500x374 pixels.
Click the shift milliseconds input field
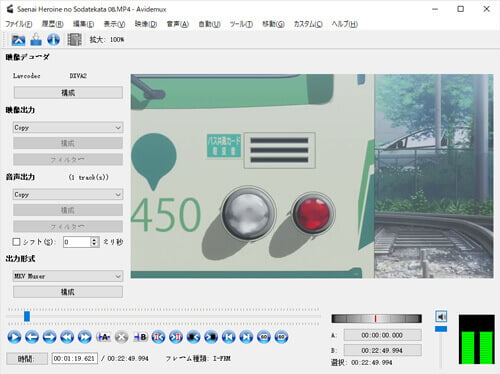pyautogui.click(x=77, y=242)
